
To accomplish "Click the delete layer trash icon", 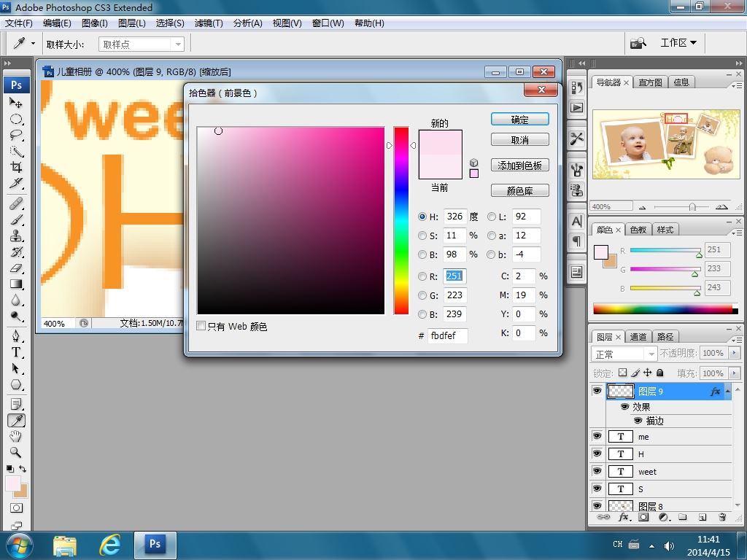I will (x=722, y=517).
